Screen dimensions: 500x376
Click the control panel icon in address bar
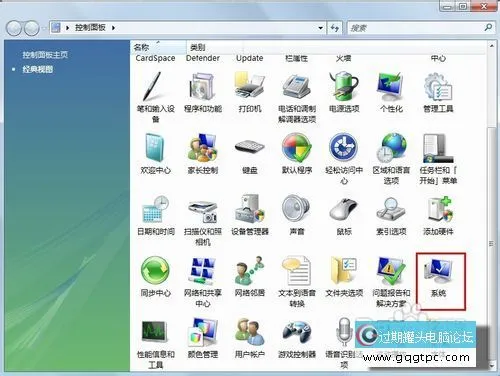[56, 28]
